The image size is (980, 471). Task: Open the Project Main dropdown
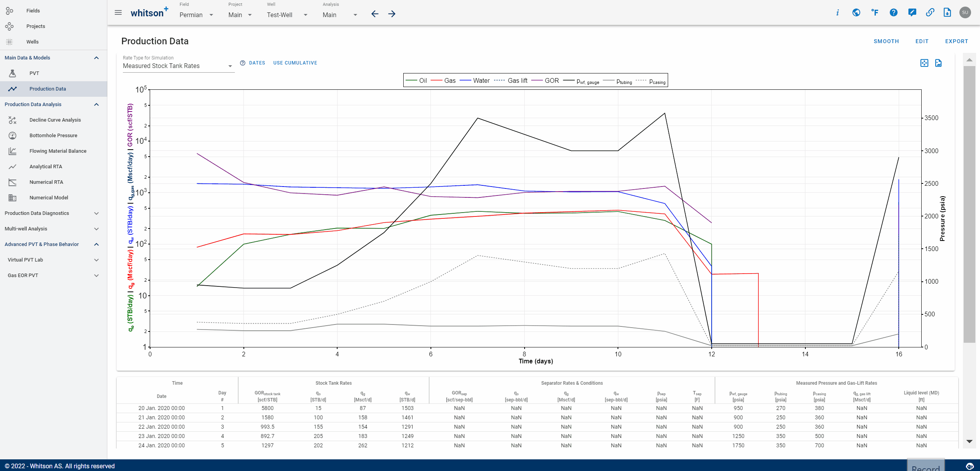pyautogui.click(x=240, y=15)
